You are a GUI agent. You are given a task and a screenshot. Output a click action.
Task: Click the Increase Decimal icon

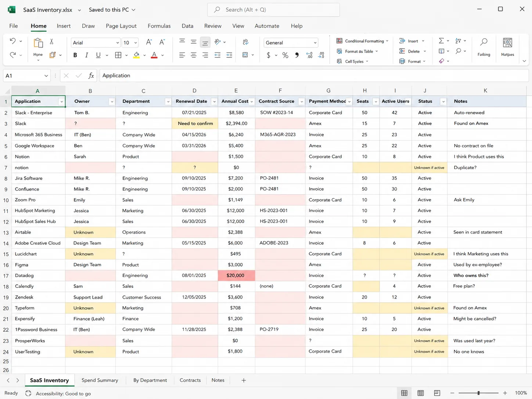coord(309,55)
